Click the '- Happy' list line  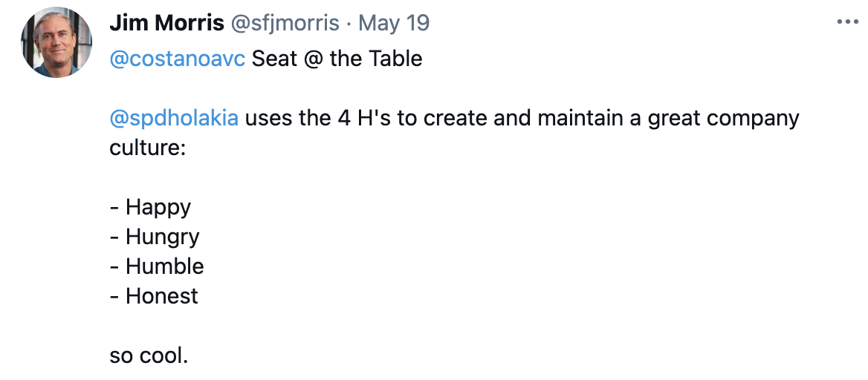[x=151, y=207]
